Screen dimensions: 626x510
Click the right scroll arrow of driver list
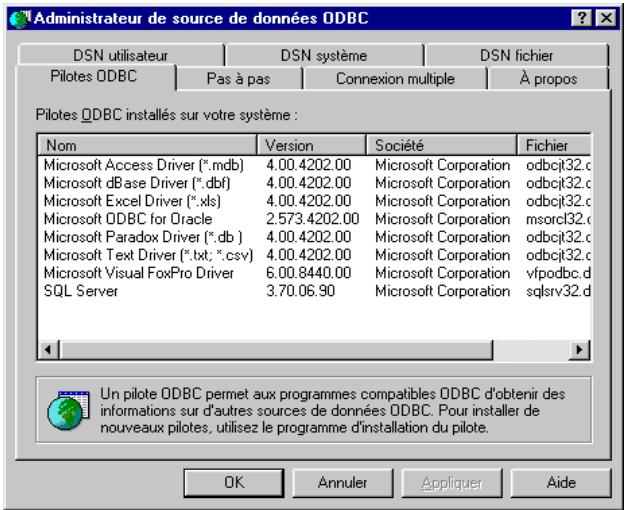point(579,350)
